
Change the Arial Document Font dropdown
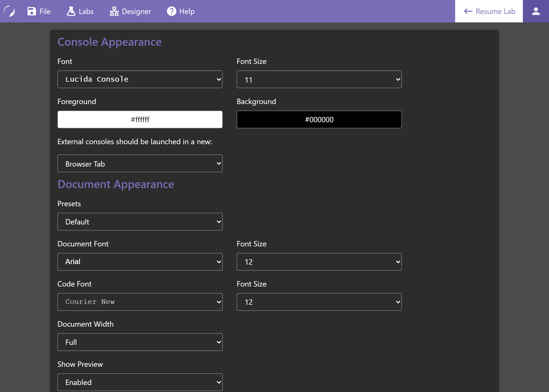click(140, 262)
